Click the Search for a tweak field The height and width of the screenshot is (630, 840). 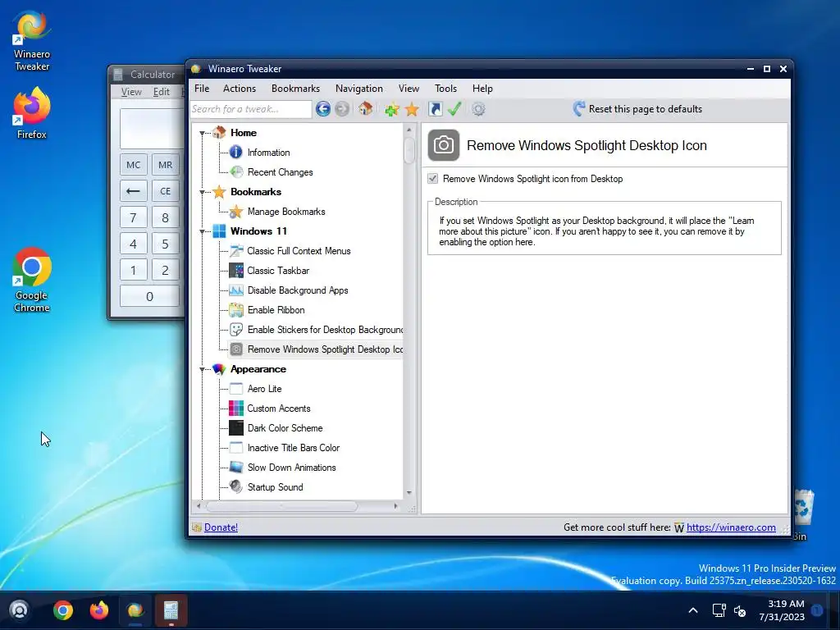(251, 109)
